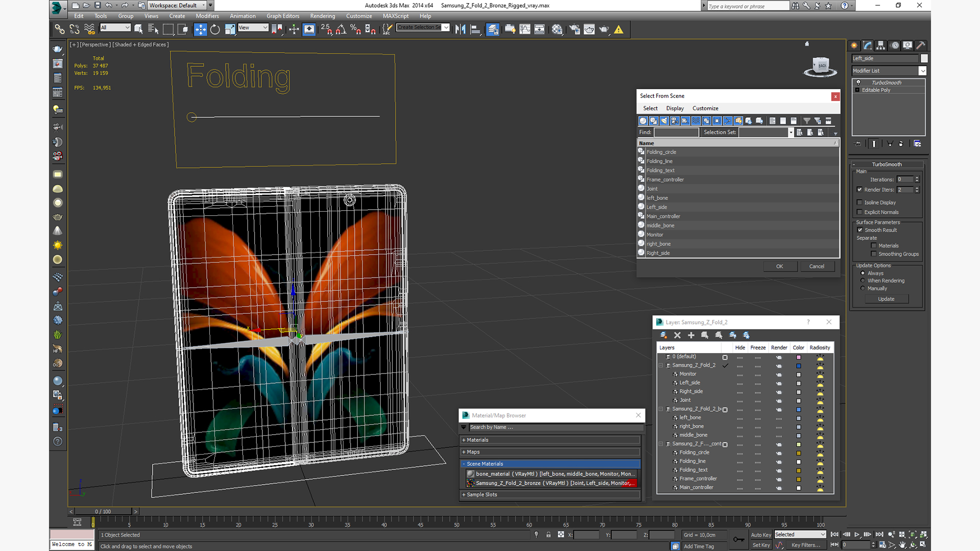980x551 pixels.
Task: Click Create New Layer icon in Layer dialog
Action: (664, 335)
